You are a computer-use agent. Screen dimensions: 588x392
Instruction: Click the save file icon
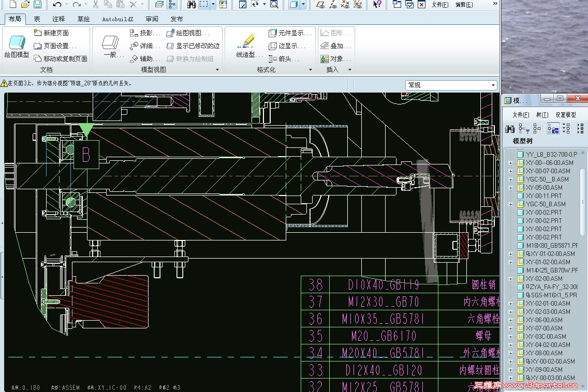click(38, 5)
